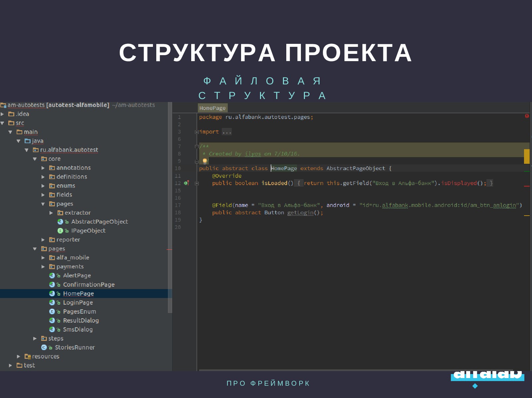Click the alfa_mobile package icon

click(52, 257)
